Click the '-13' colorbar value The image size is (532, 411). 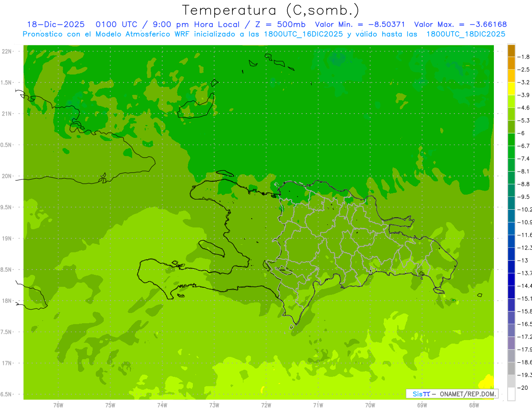(523, 260)
